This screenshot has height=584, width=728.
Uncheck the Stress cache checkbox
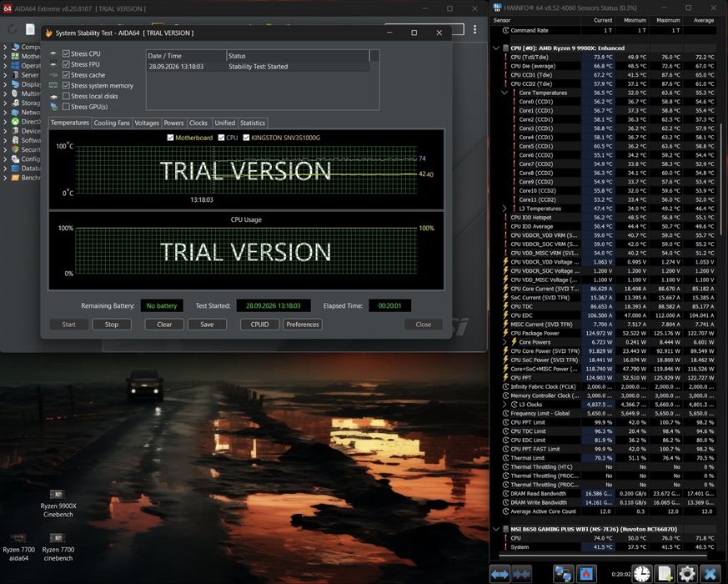tap(66, 75)
